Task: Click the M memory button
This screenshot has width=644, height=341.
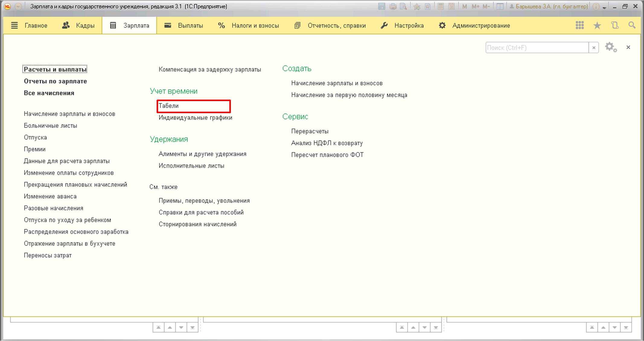Action: coord(464,6)
